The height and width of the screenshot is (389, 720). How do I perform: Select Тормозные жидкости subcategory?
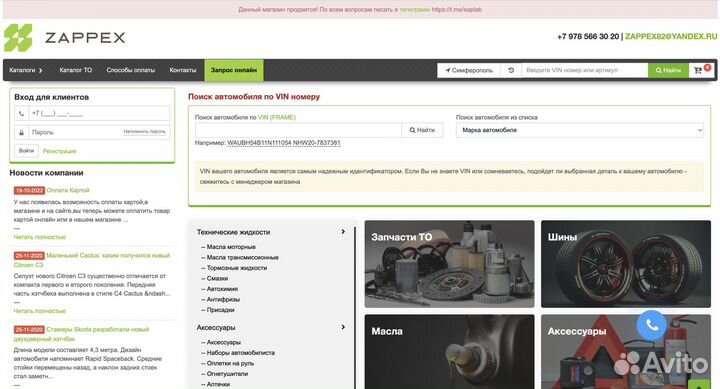click(x=236, y=268)
